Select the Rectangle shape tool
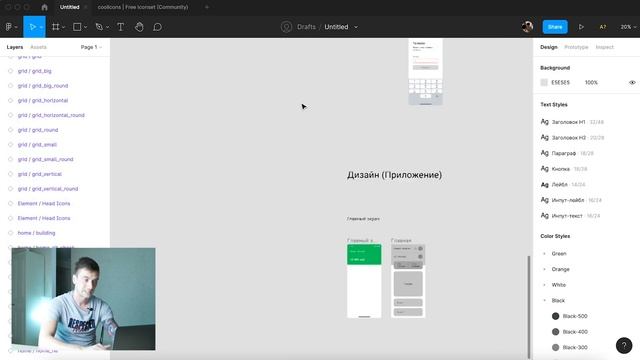Screen dimensions: 640x360 pos(77,27)
